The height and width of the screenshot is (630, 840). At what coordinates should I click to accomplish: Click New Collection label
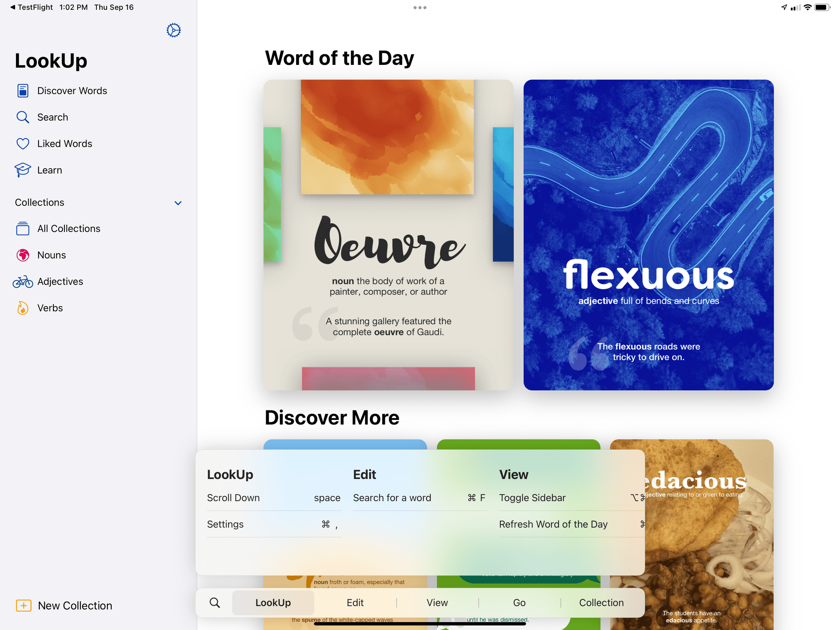point(75,605)
